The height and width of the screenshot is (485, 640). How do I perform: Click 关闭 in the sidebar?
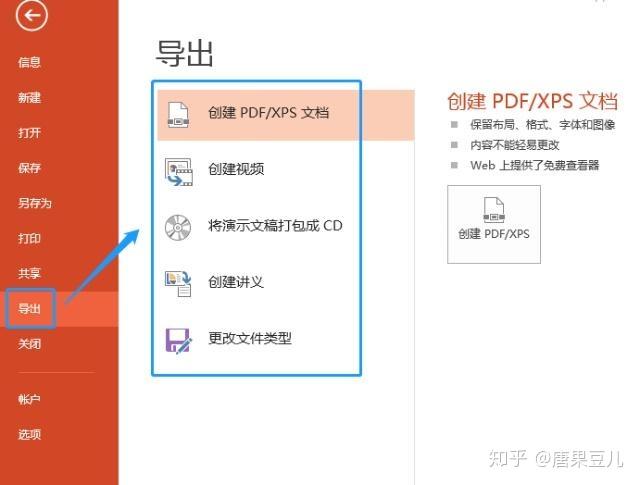point(29,344)
